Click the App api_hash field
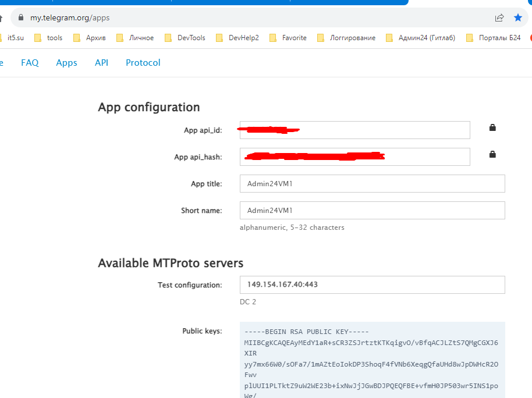The height and width of the screenshot is (398, 532). [x=355, y=157]
